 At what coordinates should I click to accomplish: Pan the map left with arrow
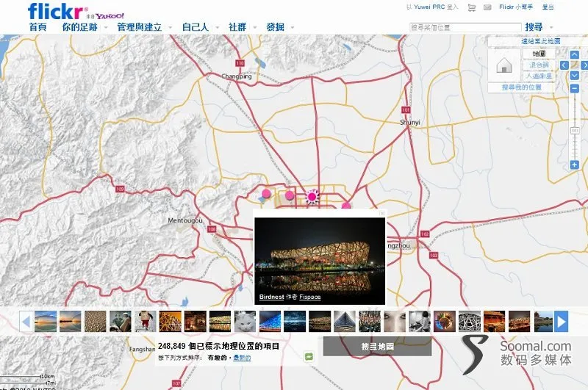pyautogui.click(x=564, y=65)
